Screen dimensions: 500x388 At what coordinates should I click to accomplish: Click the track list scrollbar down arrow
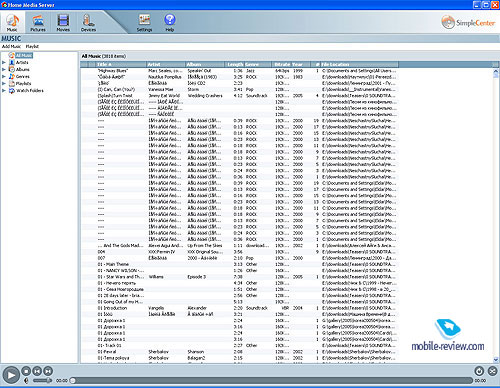tap(496, 359)
